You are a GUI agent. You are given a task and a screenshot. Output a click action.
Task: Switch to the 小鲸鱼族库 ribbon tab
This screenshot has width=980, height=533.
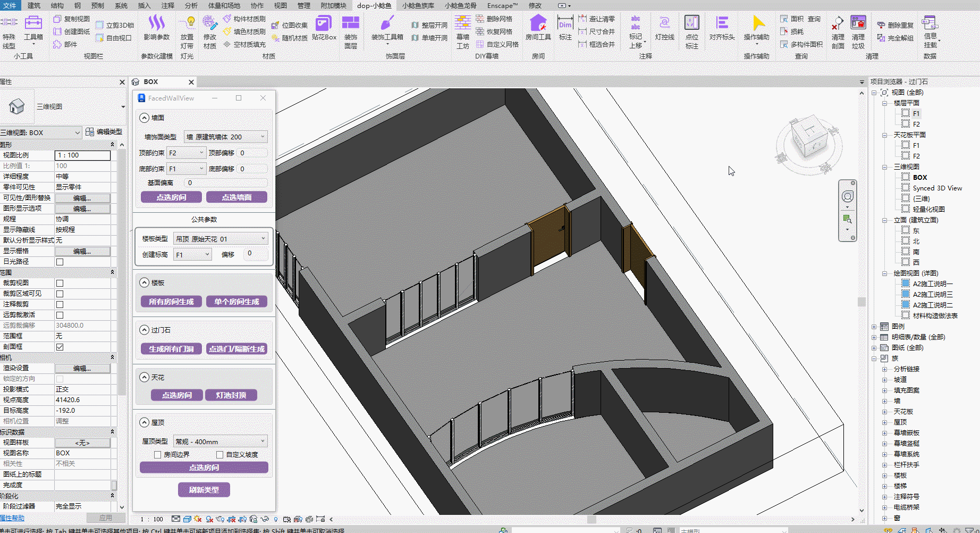(x=418, y=5)
